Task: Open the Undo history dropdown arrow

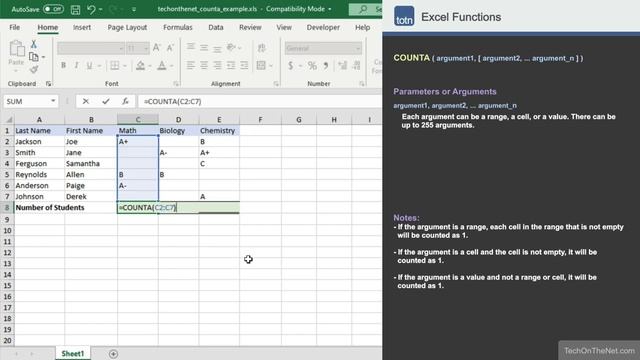Action: click(x=100, y=9)
